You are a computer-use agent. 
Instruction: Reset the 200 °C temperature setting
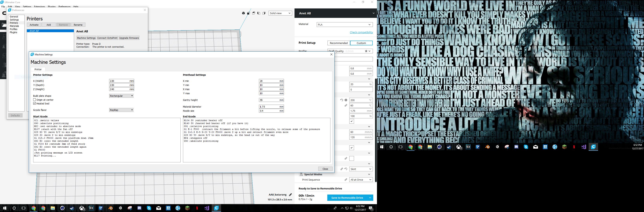341,100
